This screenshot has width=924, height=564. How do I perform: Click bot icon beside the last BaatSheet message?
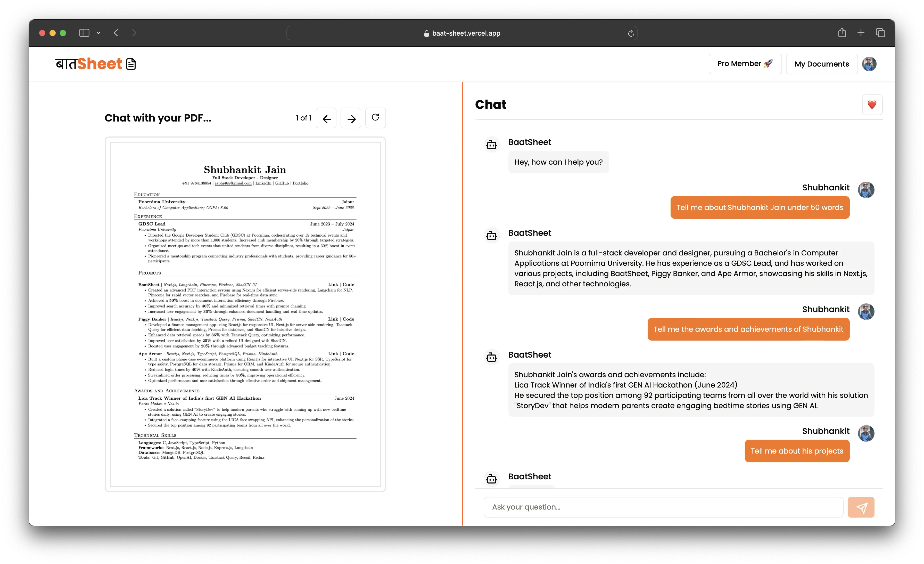click(492, 479)
